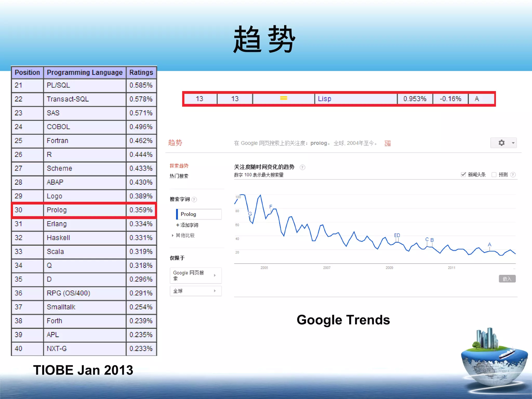The height and width of the screenshot is (399, 532).
Task: Click the COBOL table cell
Action: [85, 127]
